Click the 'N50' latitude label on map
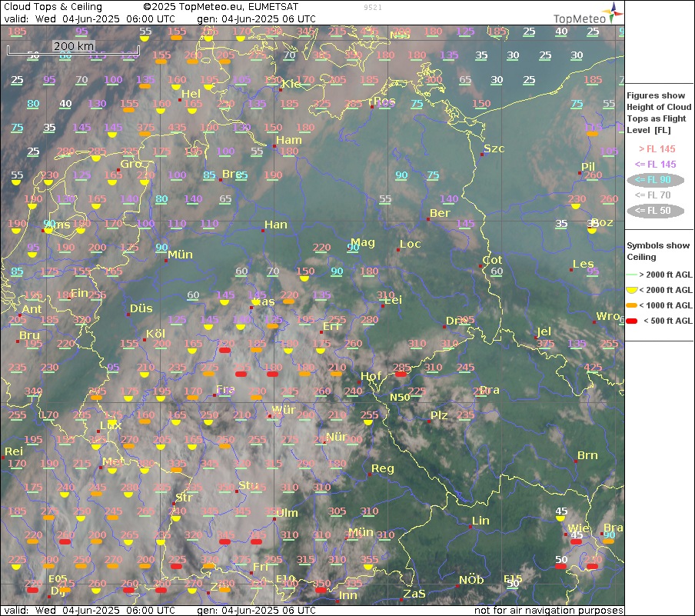Image resolution: width=695 pixels, height=616 pixels. click(x=400, y=398)
